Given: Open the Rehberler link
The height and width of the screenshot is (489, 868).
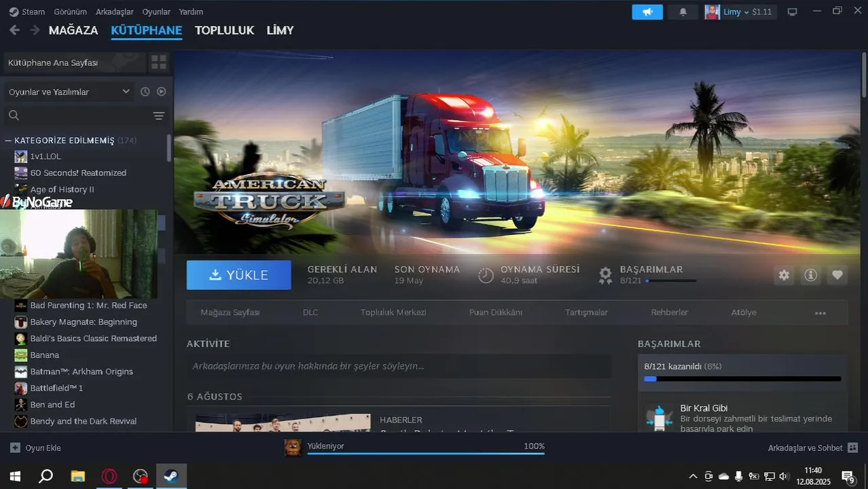Looking at the screenshot, I should [670, 312].
